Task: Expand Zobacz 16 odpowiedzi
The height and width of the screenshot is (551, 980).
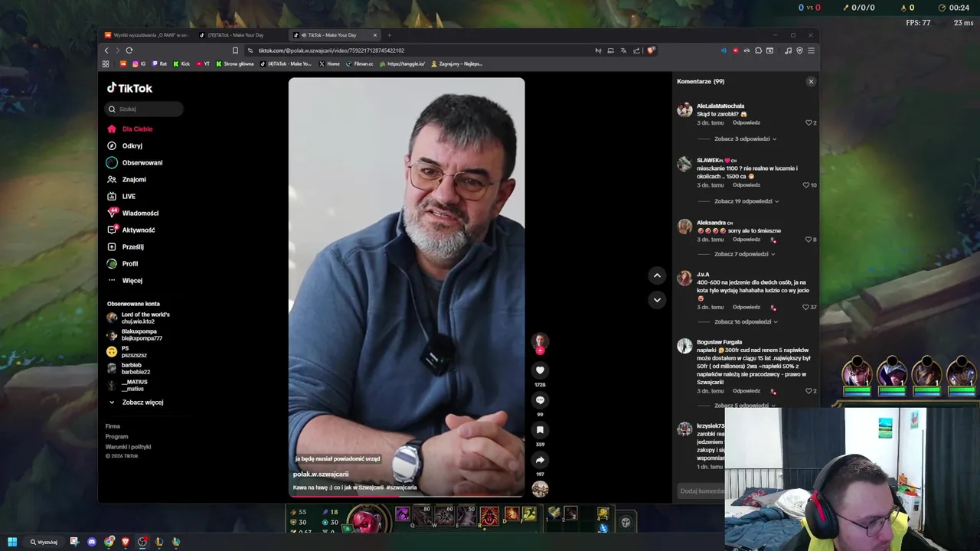Action: [746, 322]
